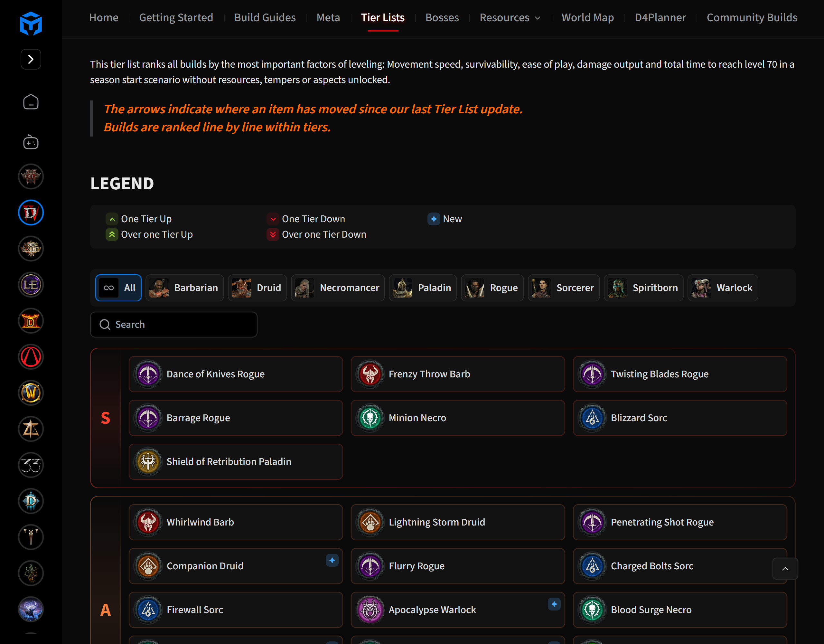Viewport: 824px width, 644px height.
Task: Click the Druid paw icon on Companion Druid
Action: 148,566
